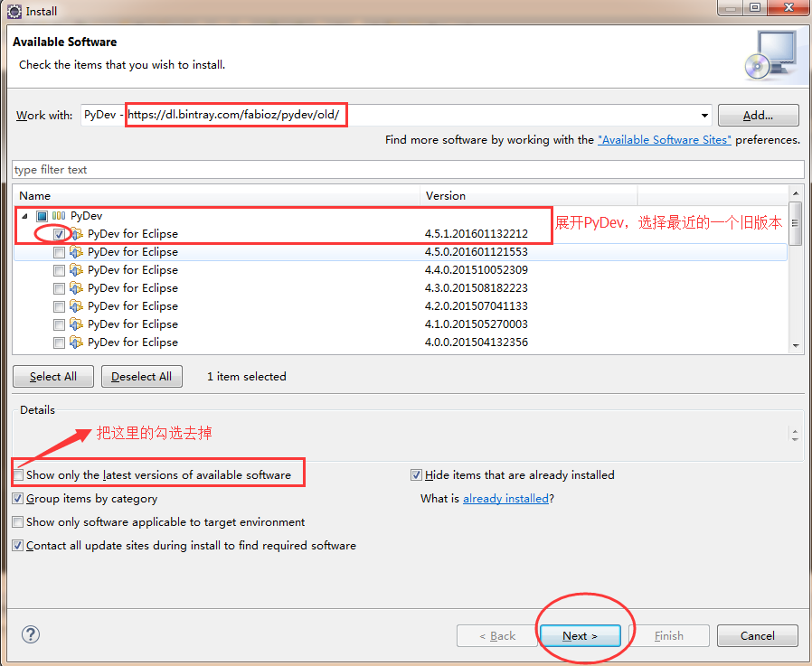The width and height of the screenshot is (812, 666).
Task: Proceed with the Next > button
Action: coord(580,635)
